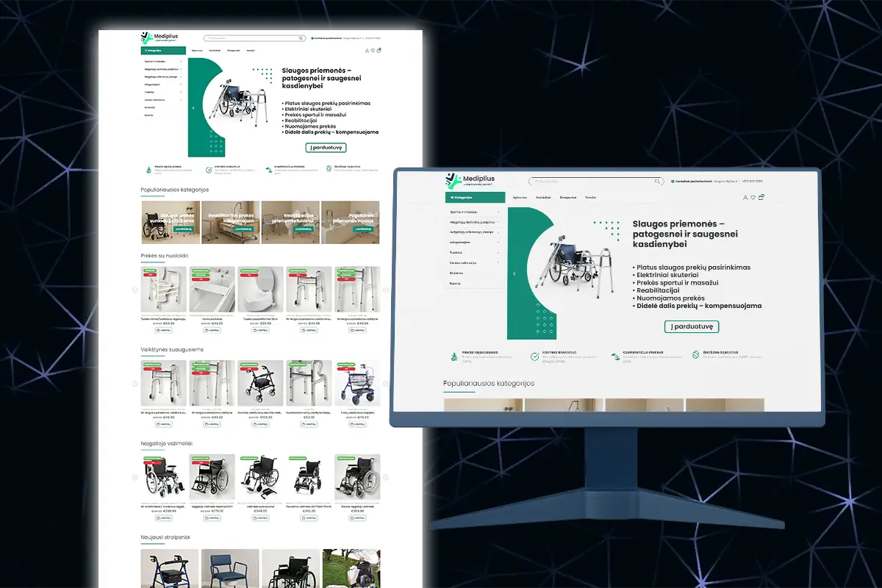Expand the Tualetui category arrow on the monitor

(x=498, y=252)
